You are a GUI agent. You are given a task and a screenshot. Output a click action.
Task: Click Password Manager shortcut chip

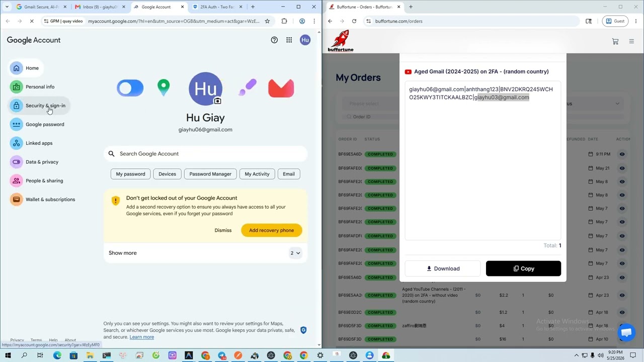point(210,174)
